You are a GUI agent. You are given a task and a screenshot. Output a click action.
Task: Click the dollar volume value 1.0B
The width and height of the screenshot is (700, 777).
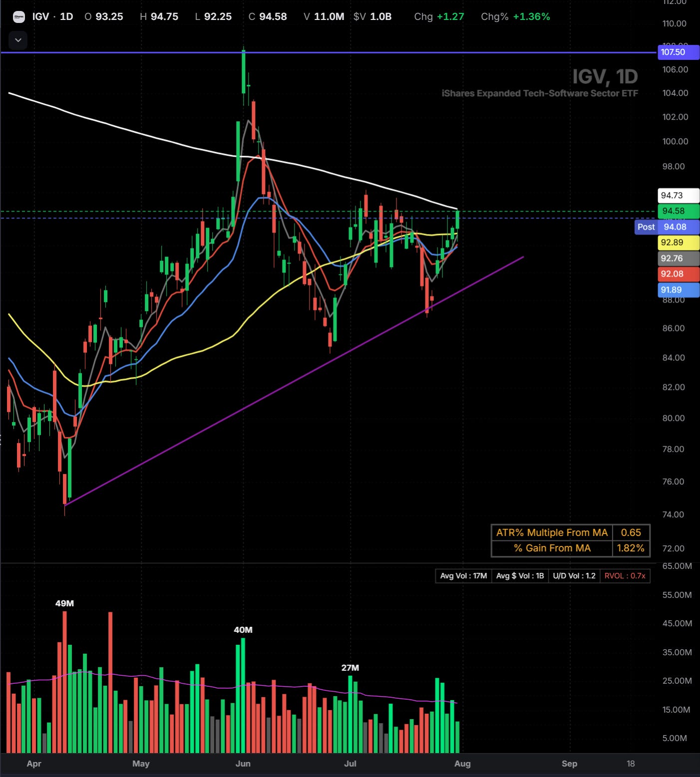click(x=380, y=16)
